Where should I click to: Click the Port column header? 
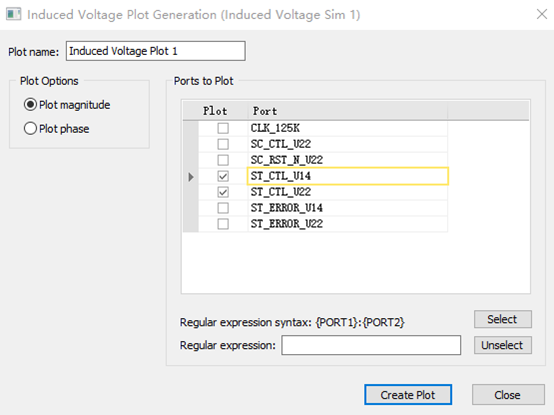[348, 111]
